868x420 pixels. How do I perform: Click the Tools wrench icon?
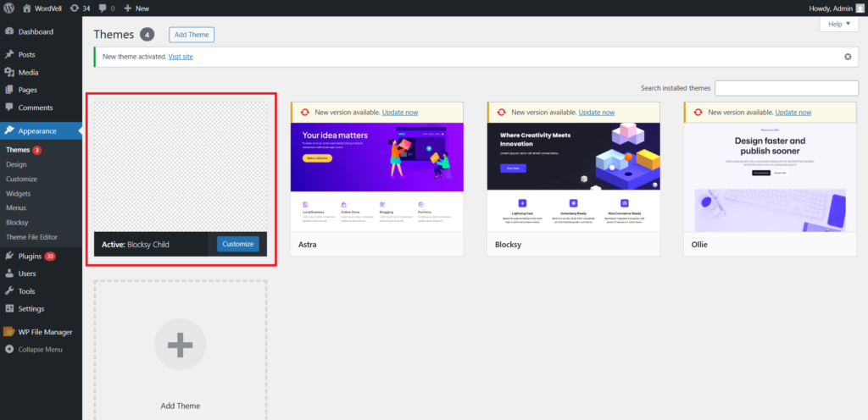pyautogui.click(x=8, y=291)
